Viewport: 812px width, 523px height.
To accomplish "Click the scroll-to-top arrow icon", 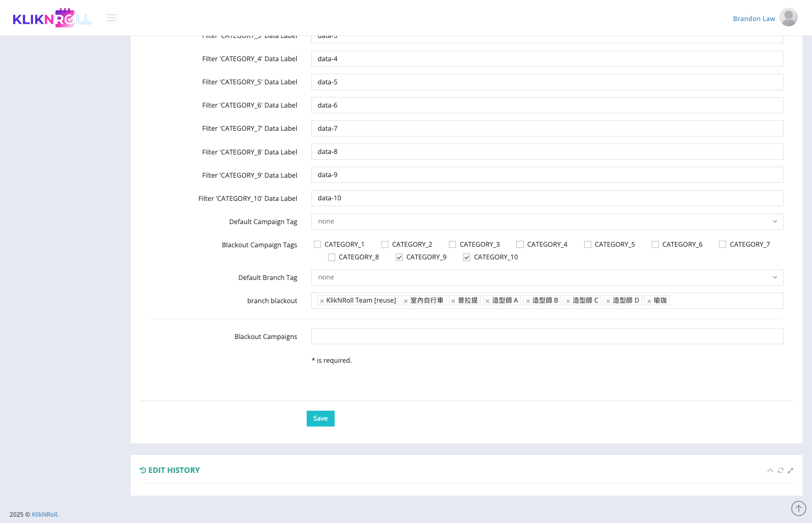I will [x=799, y=508].
